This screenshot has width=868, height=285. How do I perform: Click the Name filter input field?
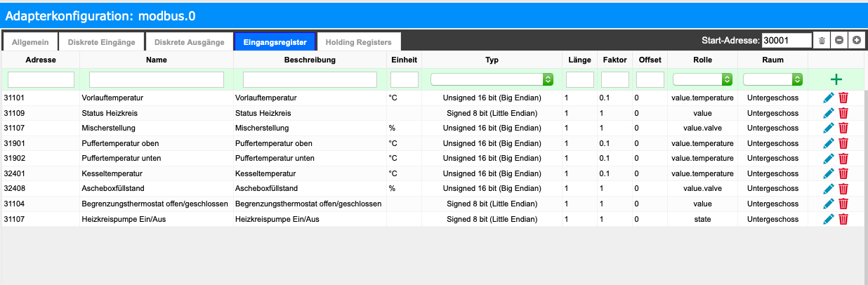tap(156, 80)
